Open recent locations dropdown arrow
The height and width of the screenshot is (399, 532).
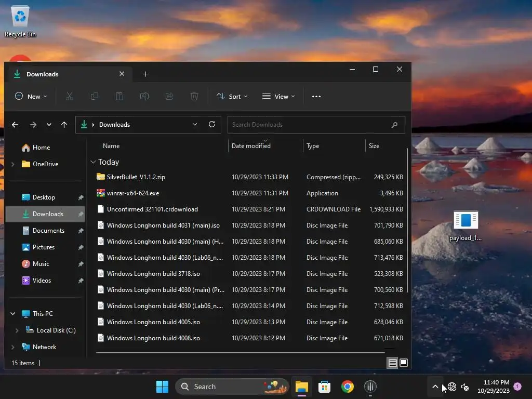click(49, 125)
